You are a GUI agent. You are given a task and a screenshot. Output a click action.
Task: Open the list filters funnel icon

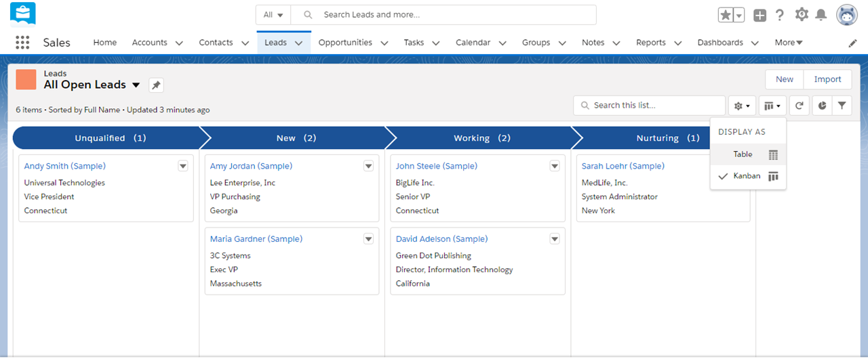tap(842, 106)
